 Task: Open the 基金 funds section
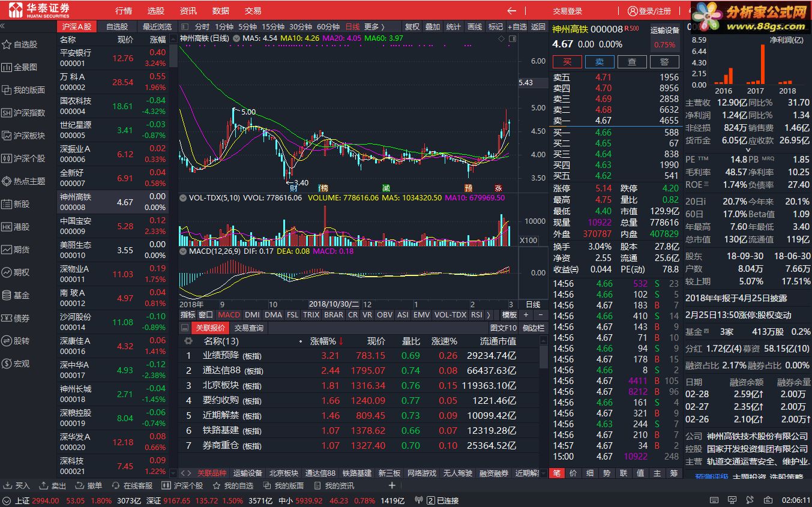pyautogui.click(x=16, y=295)
